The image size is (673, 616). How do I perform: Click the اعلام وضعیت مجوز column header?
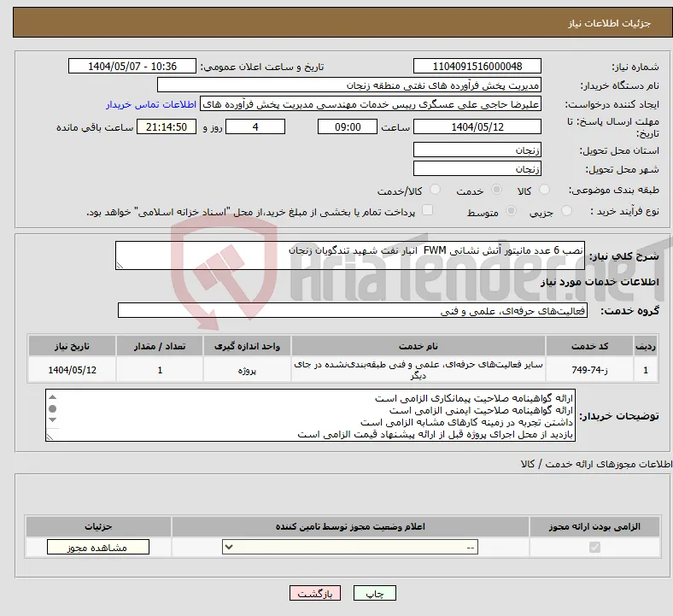350,526
